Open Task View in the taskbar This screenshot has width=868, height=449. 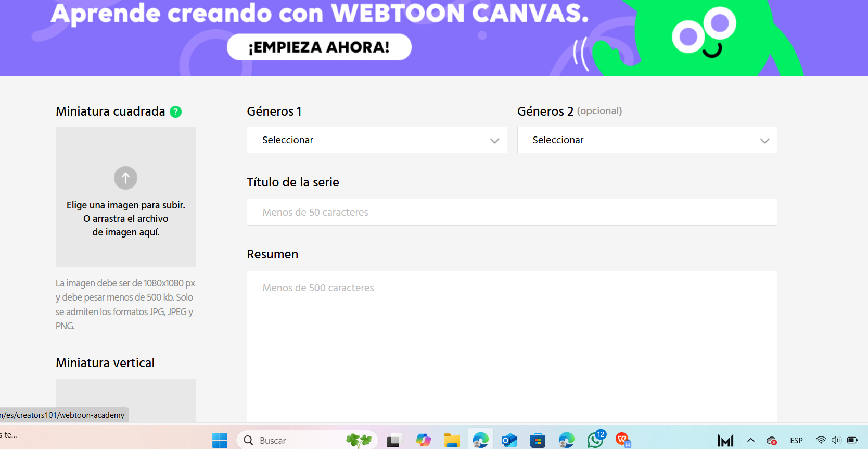tap(394, 440)
